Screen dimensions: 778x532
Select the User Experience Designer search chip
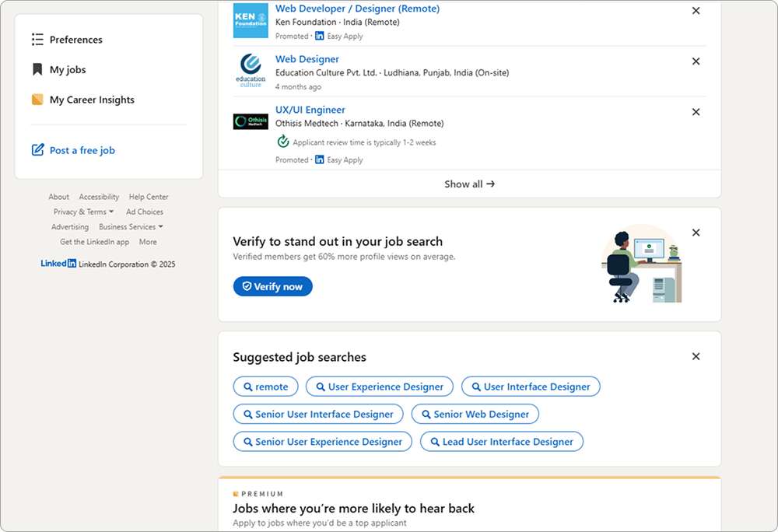(380, 387)
